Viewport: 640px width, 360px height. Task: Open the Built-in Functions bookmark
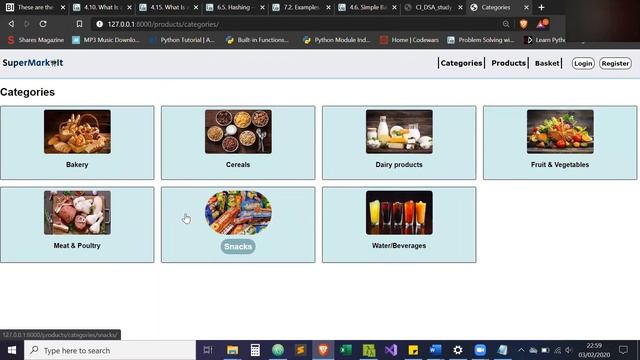(x=258, y=40)
